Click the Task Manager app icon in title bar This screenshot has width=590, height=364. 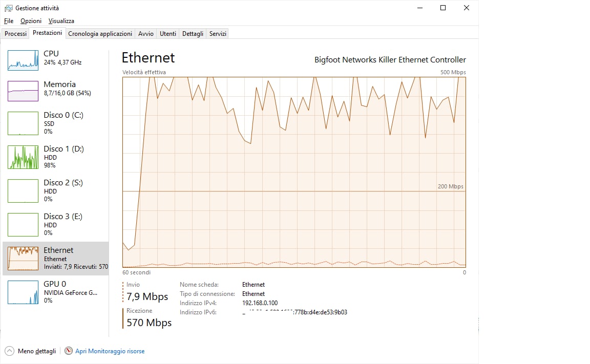(8, 8)
